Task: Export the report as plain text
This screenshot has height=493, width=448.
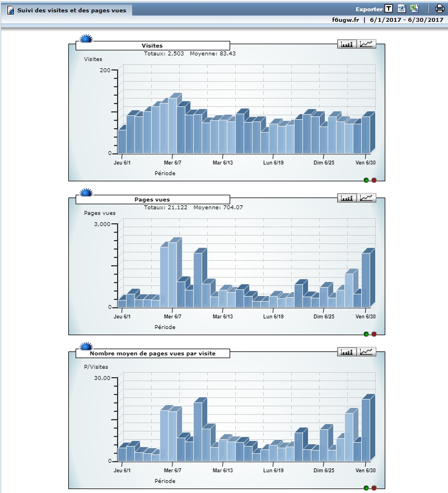Action: coord(389,9)
